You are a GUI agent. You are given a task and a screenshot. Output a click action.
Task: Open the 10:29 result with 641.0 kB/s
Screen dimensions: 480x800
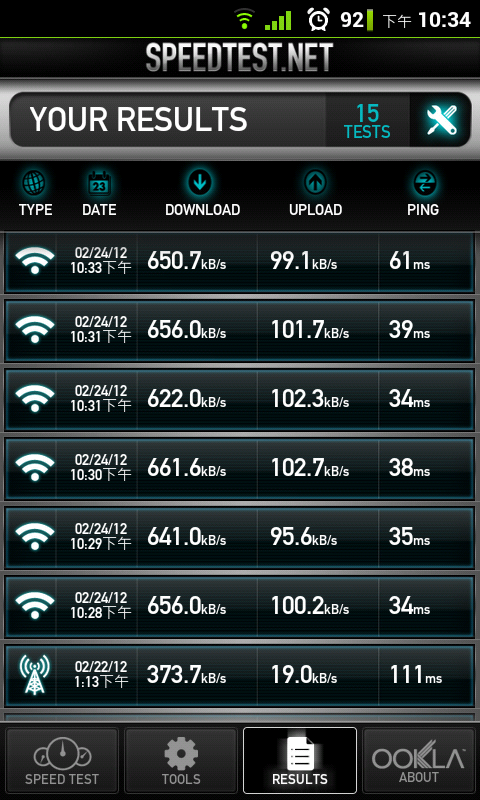coord(240,538)
